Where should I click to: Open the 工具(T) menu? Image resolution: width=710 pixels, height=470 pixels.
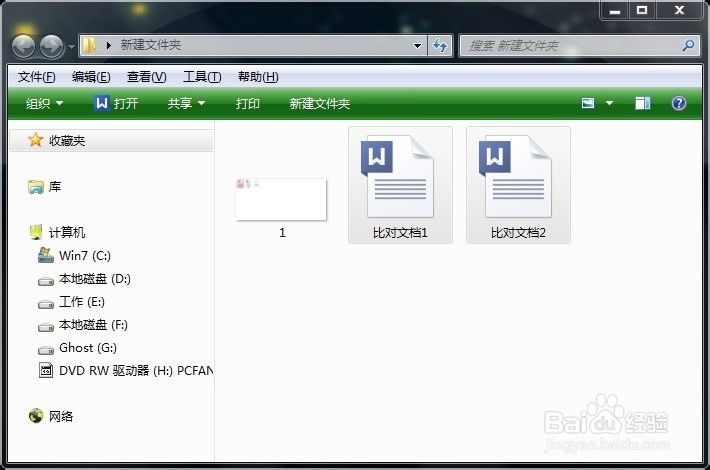point(202,77)
